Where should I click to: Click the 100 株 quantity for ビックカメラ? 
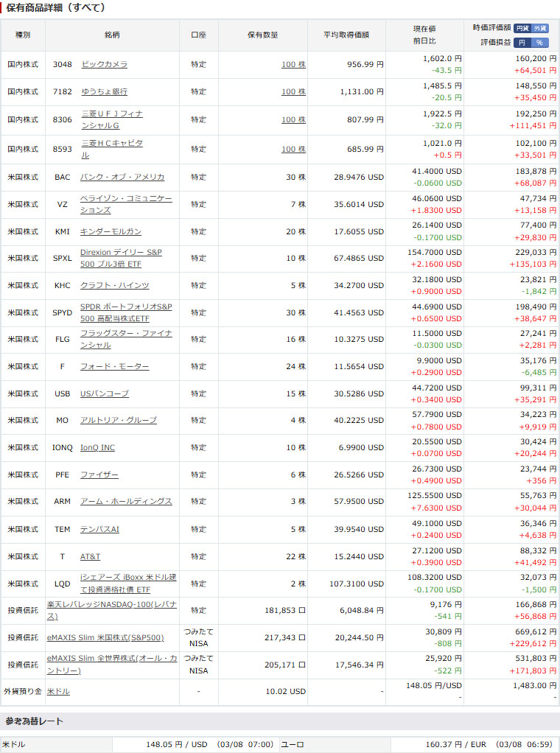(293, 65)
